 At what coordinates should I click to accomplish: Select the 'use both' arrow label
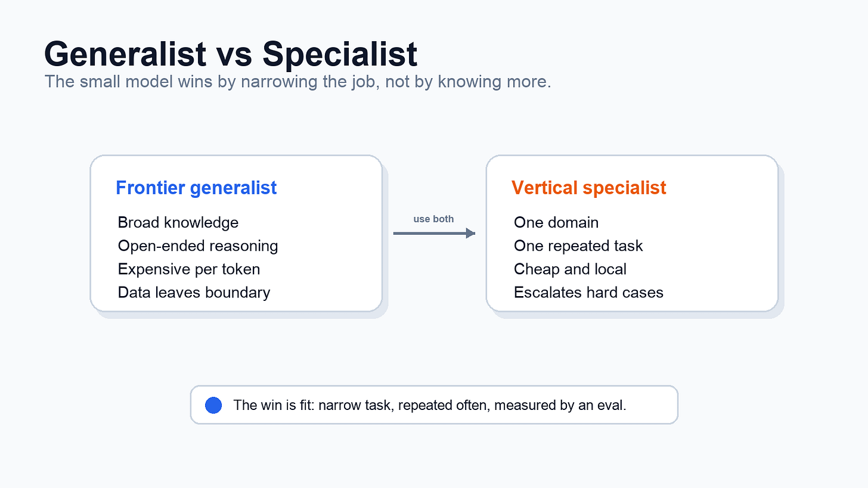tap(433, 219)
